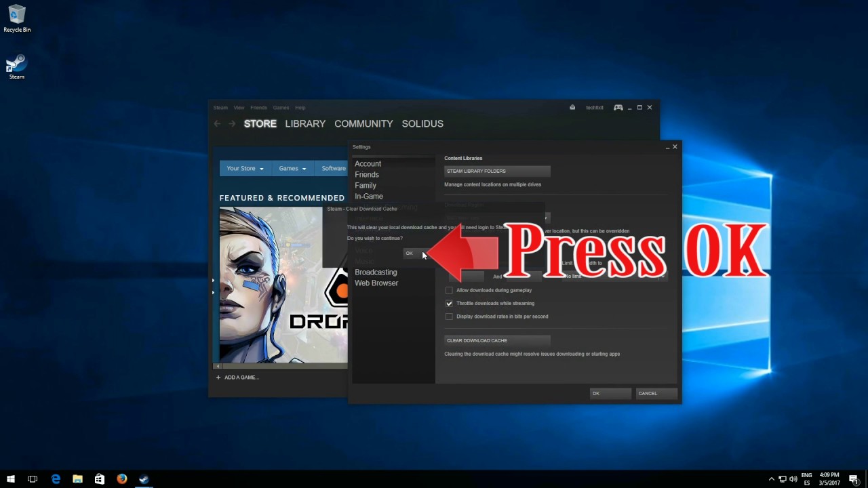Open File Explorer from taskbar
Image resolution: width=868 pixels, height=488 pixels.
coord(77,479)
